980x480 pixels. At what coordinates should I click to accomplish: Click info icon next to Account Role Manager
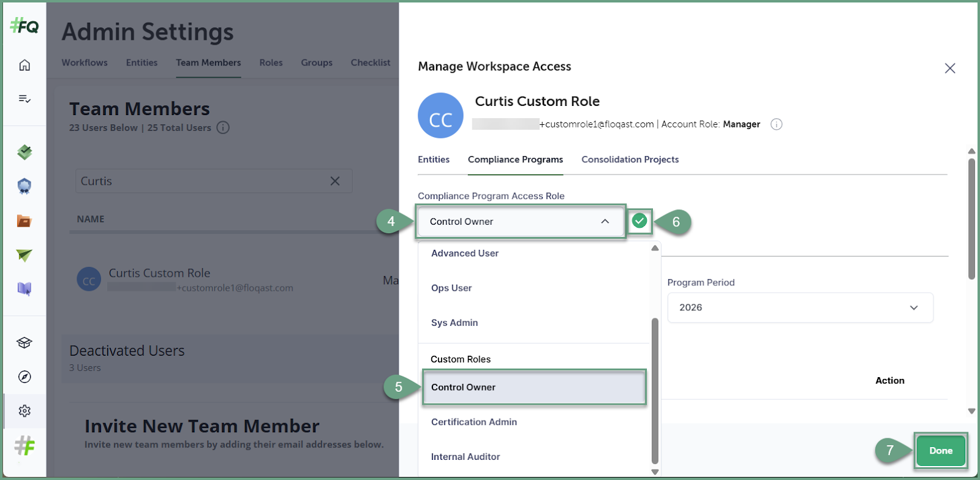(x=776, y=124)
